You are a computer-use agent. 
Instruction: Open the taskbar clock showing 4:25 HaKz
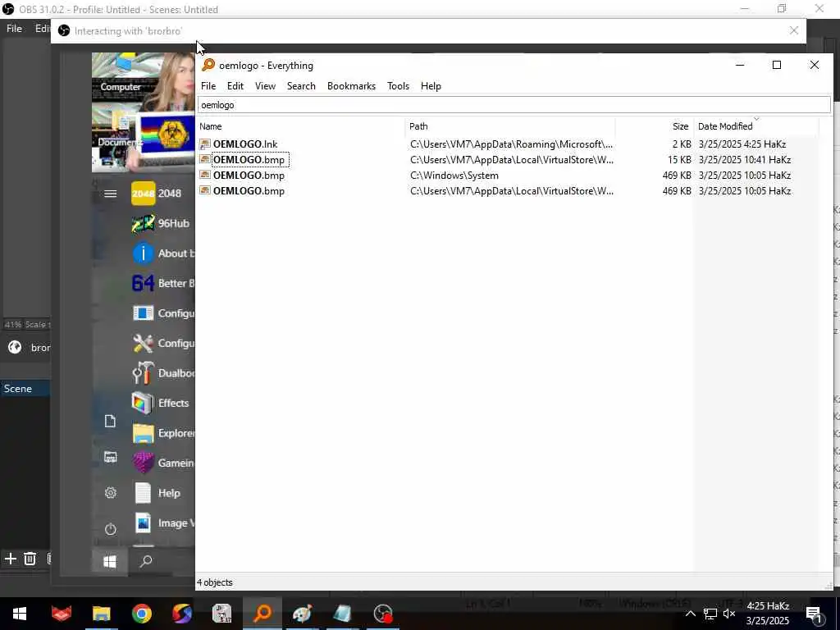coord(768,614)
